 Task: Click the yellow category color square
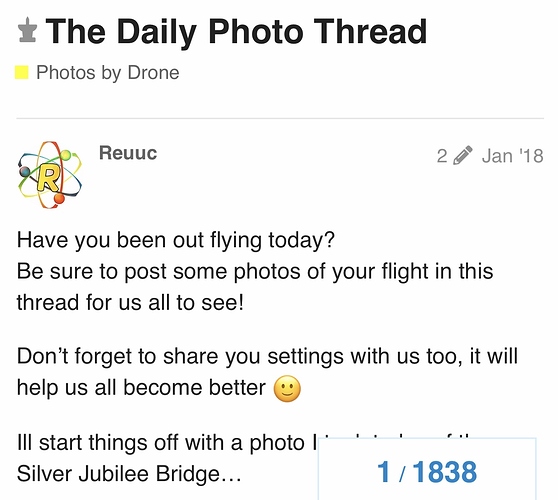tap(21, 73)
